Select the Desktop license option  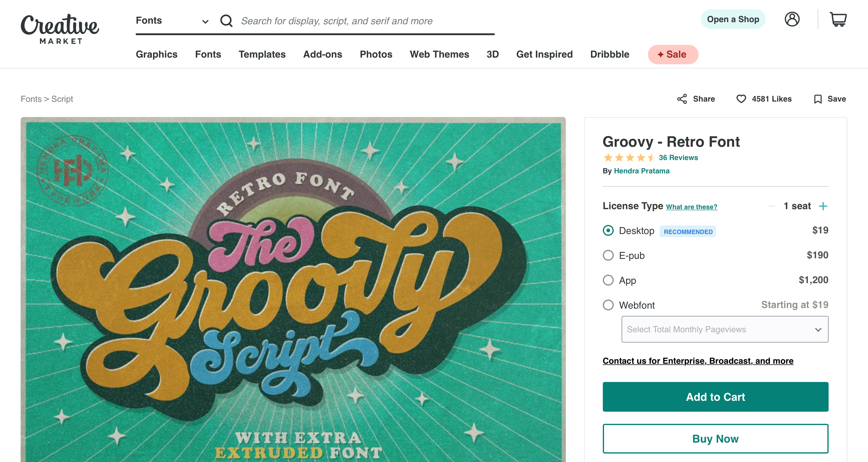pos(608,231)
